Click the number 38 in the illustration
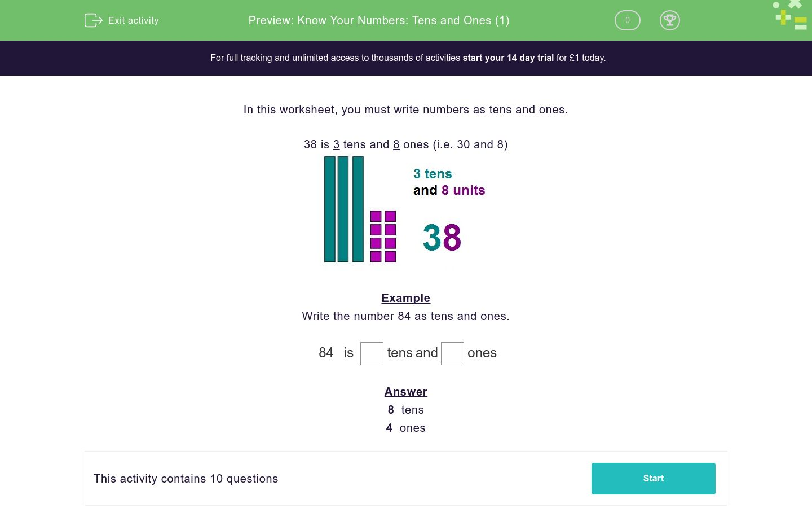Screen dimensions: 812x508 (x=442, y=238)
